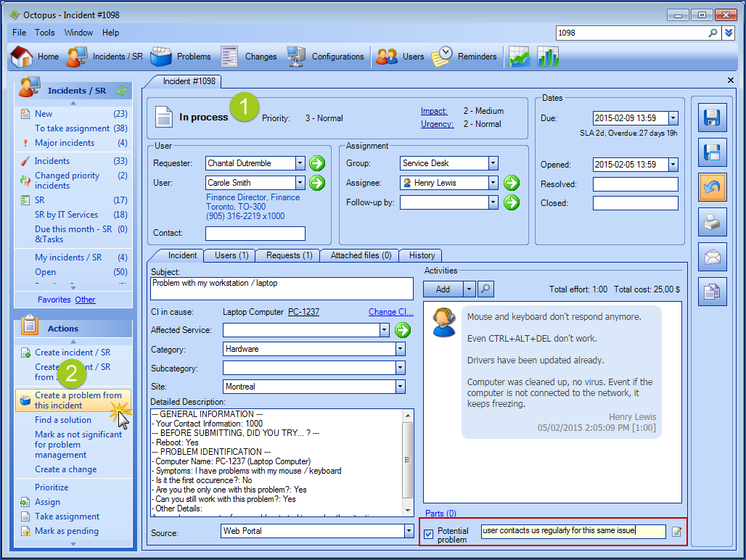Open the Tools menu
The height and width of the screenshot is (560, 746).
click(45, 33)
